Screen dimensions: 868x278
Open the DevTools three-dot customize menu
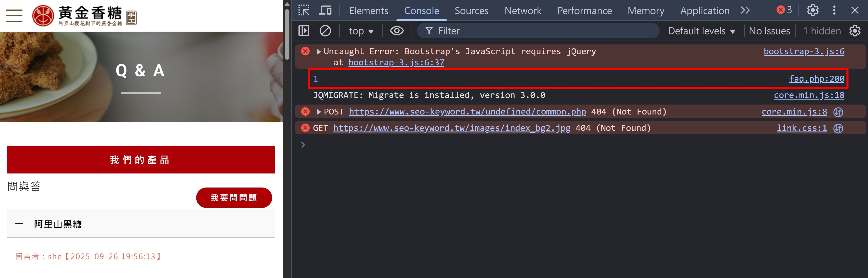pyautogui.click(x=834, y=10)
